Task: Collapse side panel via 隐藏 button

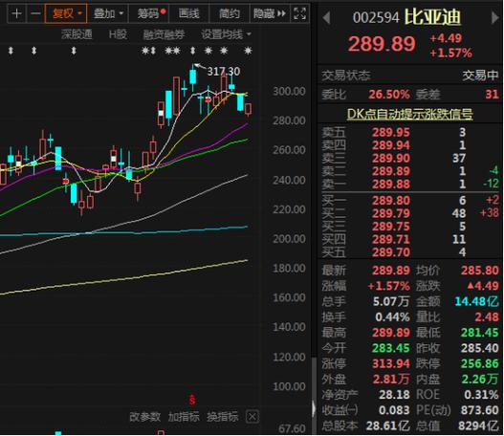Action: (270, 13)
